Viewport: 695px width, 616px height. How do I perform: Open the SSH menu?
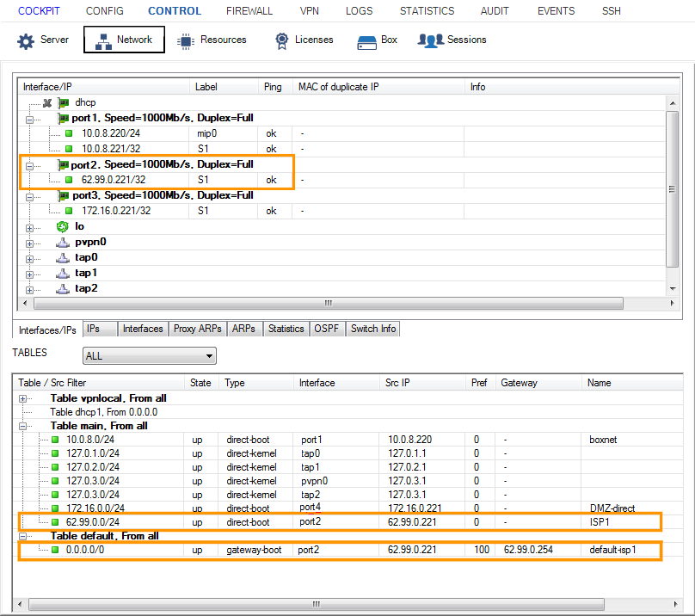pos(612,11)
